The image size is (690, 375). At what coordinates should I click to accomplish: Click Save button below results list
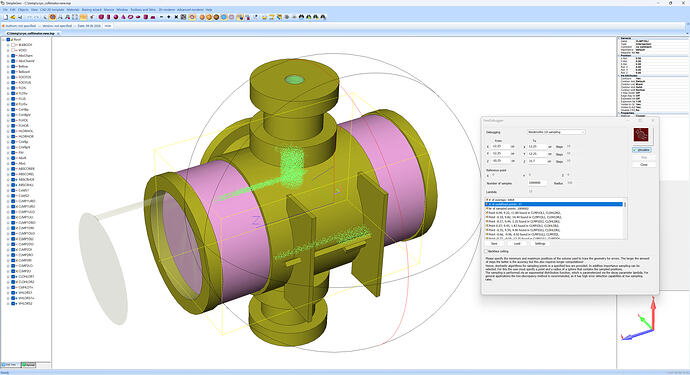point(494,243)
